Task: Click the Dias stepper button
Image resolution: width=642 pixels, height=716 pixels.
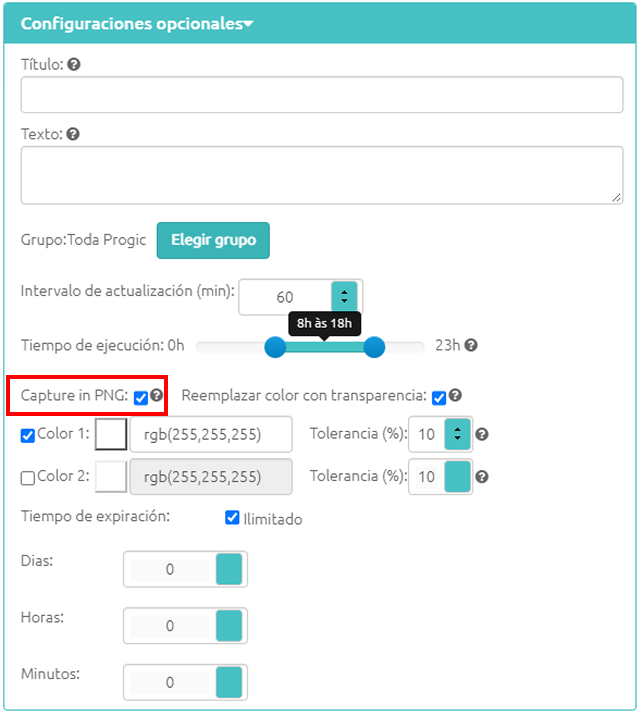Action: point(229,569)
